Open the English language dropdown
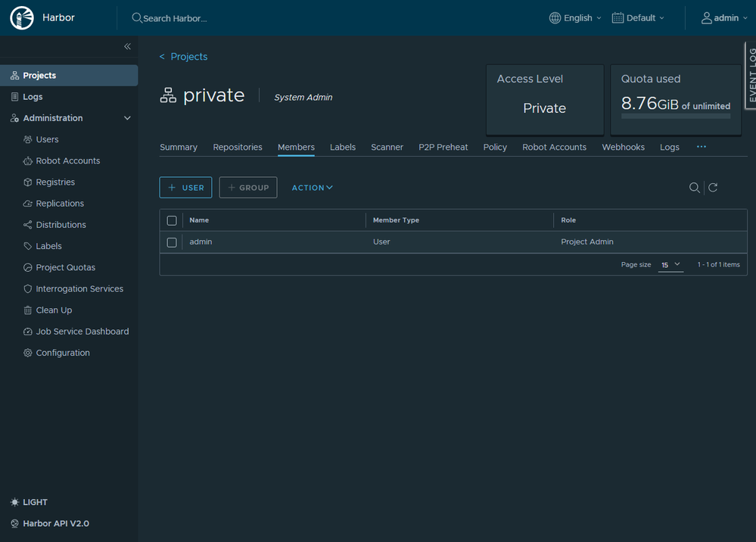The height and width of the screenshot is (542, 756). click(x=575, y=18)
